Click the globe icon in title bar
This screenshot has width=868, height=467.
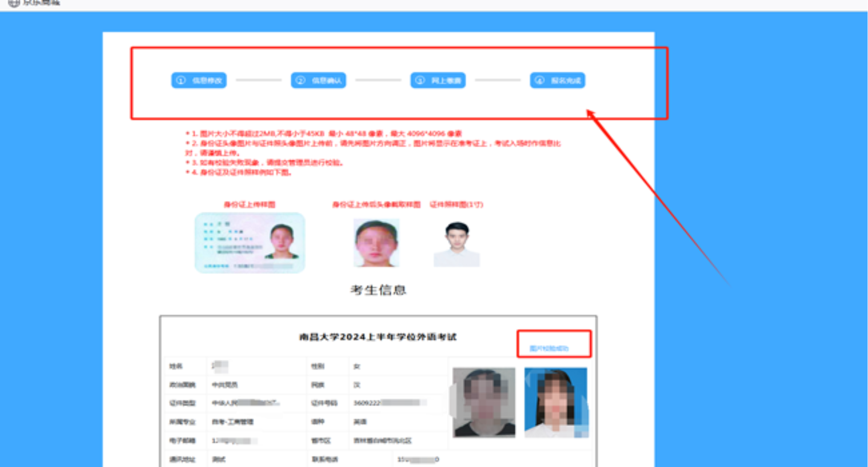[x=14, y=3]
